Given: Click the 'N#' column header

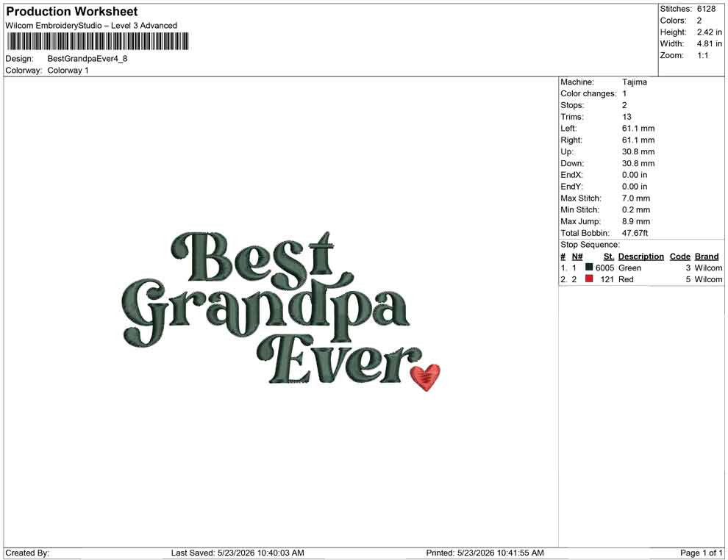Looking at the screenshot, I should [577, 256].
